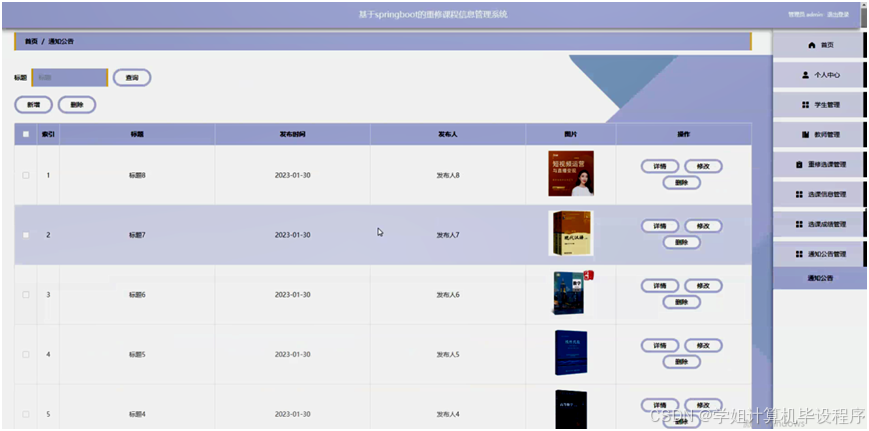The image size is (869, 431).
Task: Click 删除 for row 标题8
Action: pyautogui.click(x=682, y=183)
